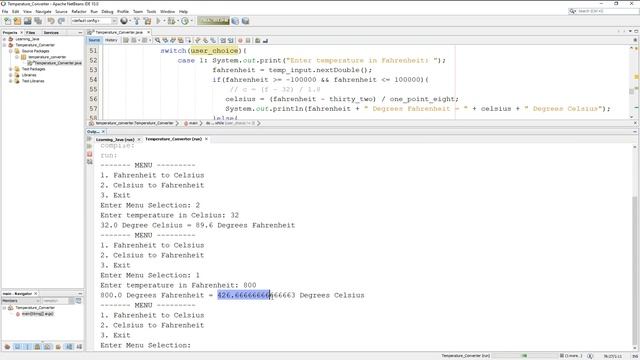
Task: Click the Uncomment icon in editor toolbar
Action: [265, 40]
